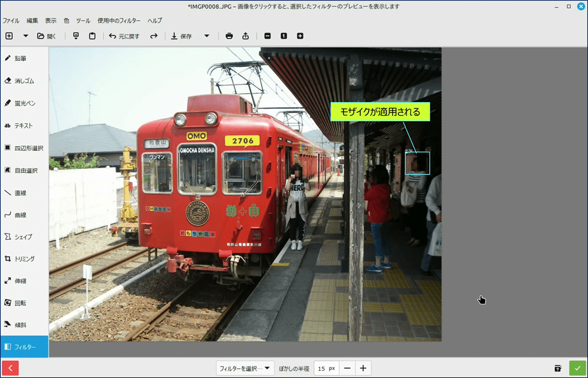Image resolution: width=588 pixels, height=378 pixels.
Task: Decrease blur radius with minus button
Action: click(x=347, y=368)
